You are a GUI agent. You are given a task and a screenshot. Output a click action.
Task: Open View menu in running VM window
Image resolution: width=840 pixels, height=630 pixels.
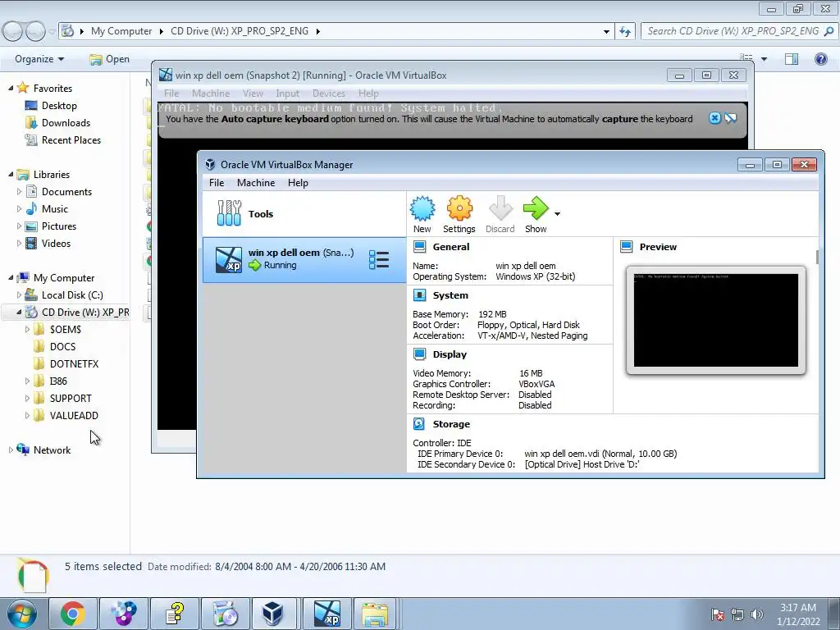(253, 94)
